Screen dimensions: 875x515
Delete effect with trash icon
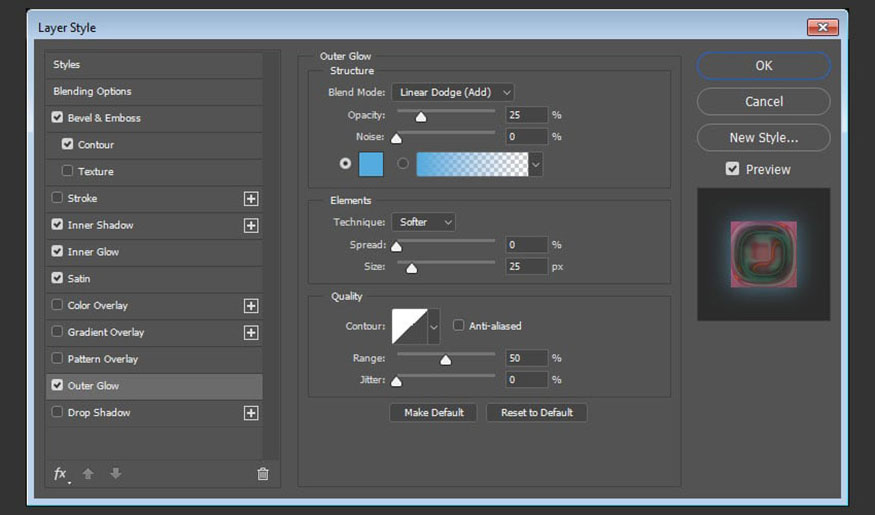(x=263, y=474)
